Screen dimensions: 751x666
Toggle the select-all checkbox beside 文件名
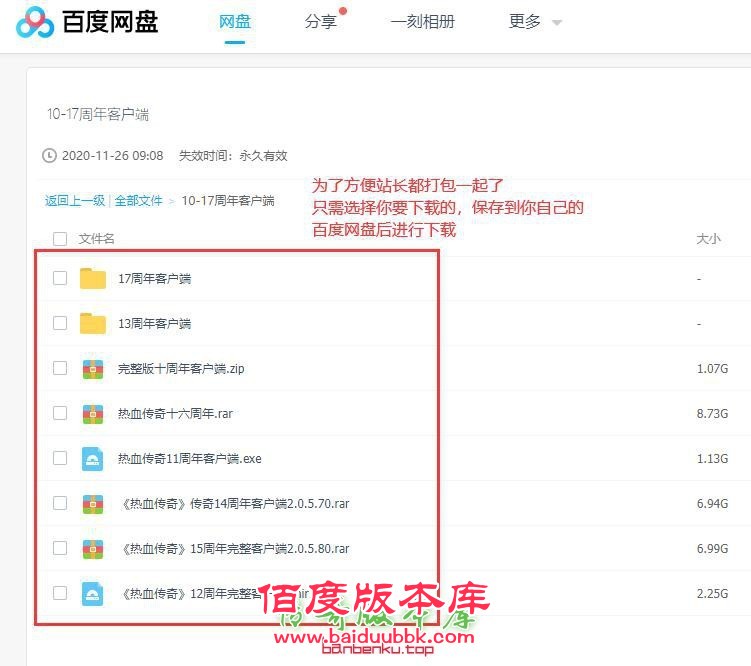click(60, 239)
